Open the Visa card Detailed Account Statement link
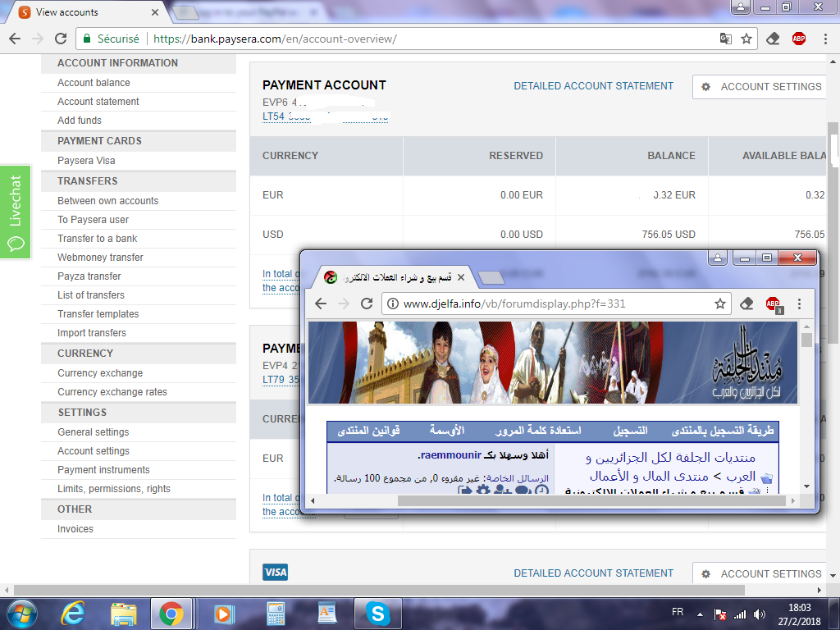 click(x=594, y=573)
